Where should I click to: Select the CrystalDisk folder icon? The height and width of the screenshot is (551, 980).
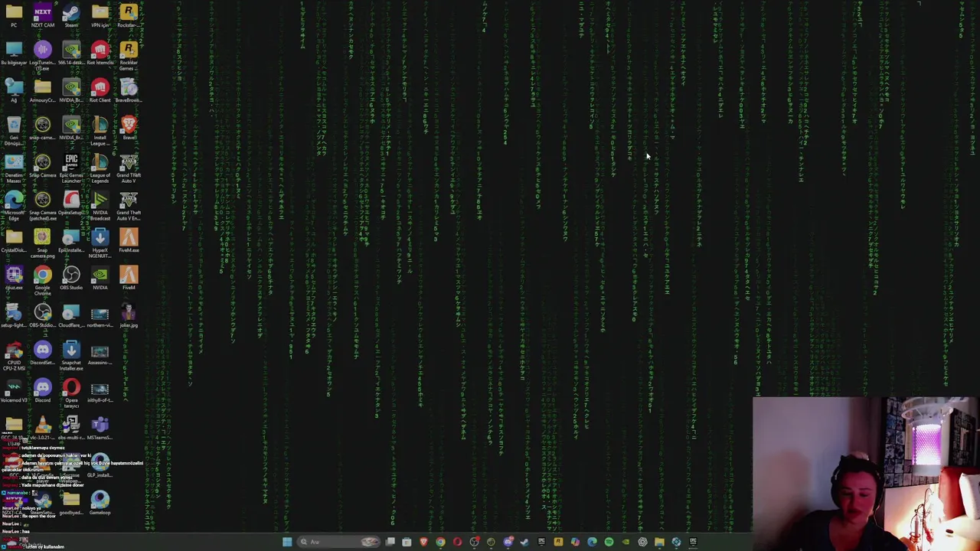pyautogui.click(x=14, y=240)
